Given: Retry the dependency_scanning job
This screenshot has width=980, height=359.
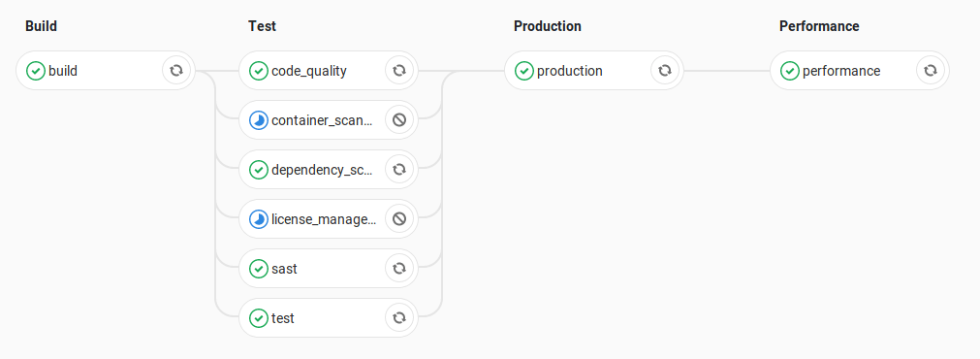Looking at the screenshot, I should click(399, 170).
